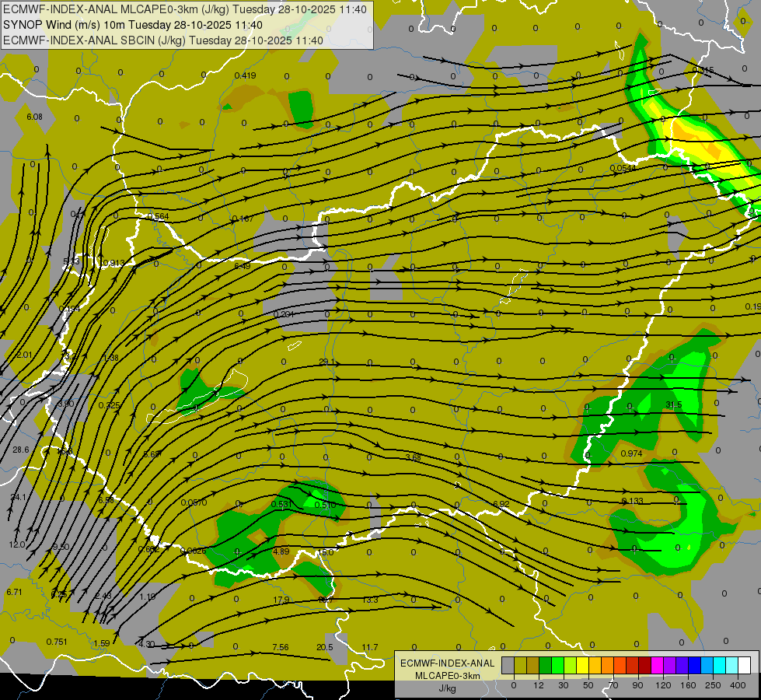Click the legend title ECMWF-INDEX-ANAL
Image resolution: width=761 pixels, height=700 pixels.
coord(448,663)
